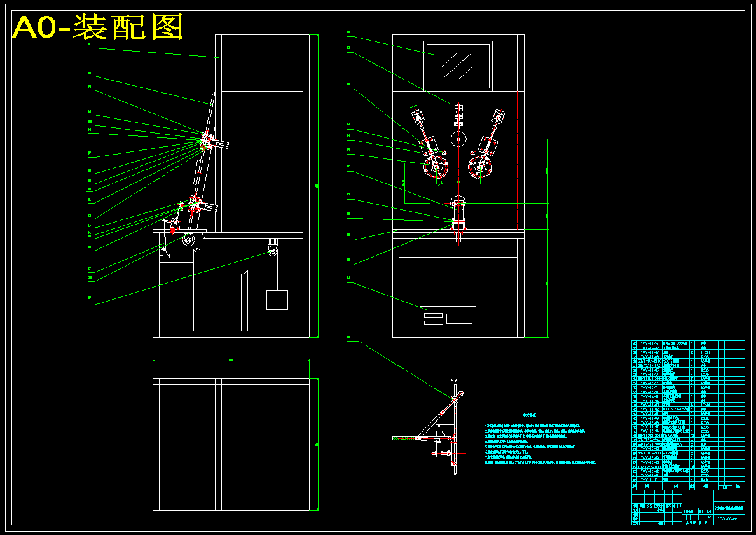
Task: Click the "YXY-00-00" drawing number in title block
Action: tap(727, 520)
